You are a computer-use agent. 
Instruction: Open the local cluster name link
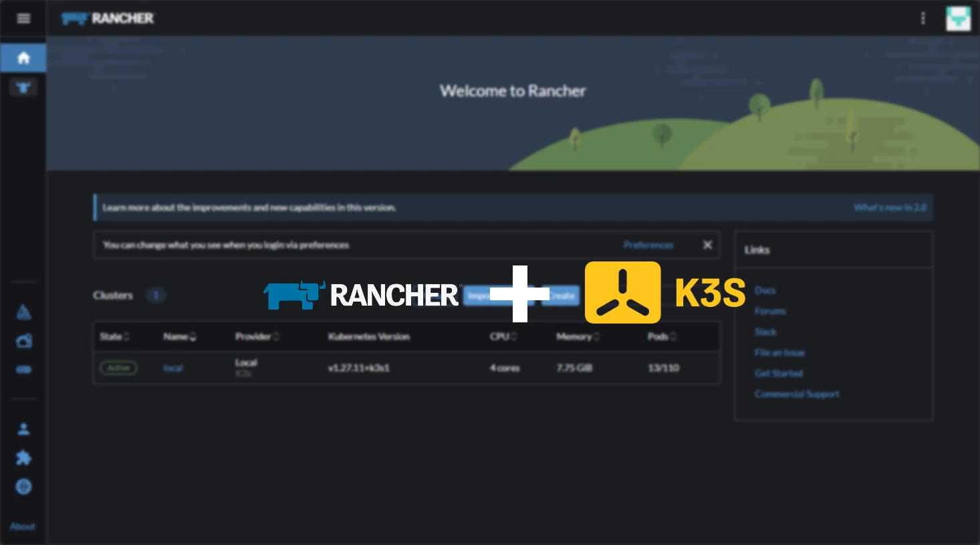173,368
